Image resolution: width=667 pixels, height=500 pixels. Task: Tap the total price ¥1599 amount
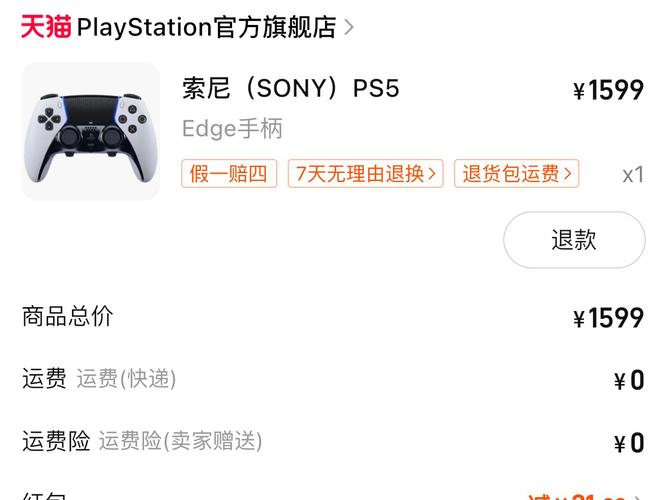click(x=608, y=319)
